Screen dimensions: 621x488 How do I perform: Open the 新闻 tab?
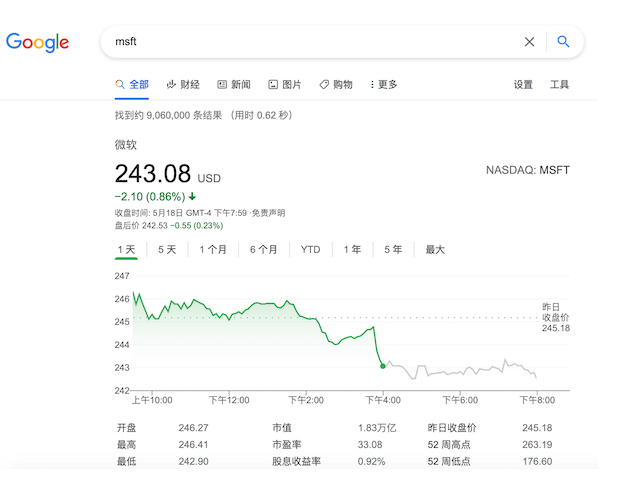click(234, 84)
